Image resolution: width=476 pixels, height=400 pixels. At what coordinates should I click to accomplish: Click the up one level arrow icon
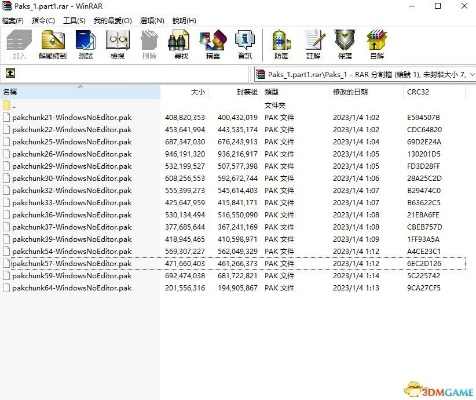pos(10,73)
